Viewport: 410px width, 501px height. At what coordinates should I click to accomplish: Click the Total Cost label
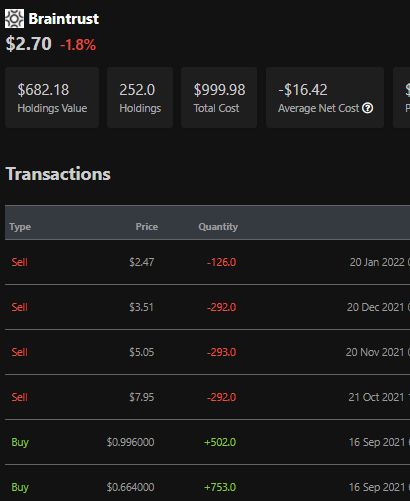point(216,108)
